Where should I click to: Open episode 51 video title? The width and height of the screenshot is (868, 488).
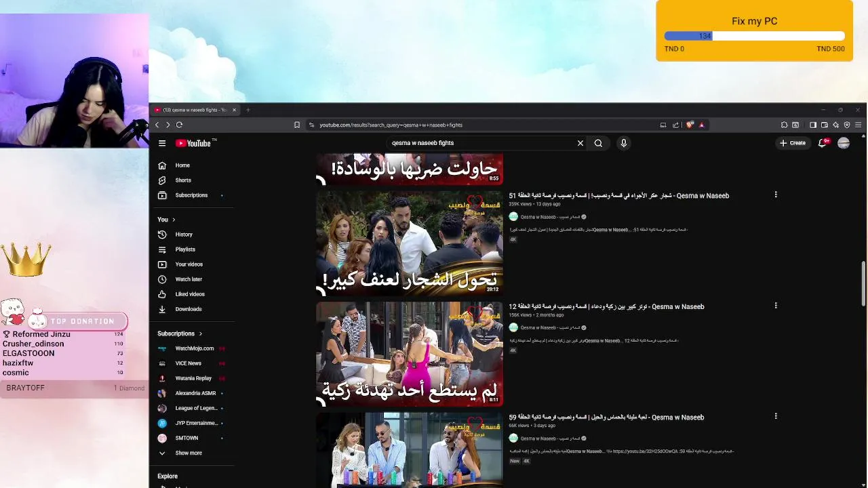pos(619,196)
